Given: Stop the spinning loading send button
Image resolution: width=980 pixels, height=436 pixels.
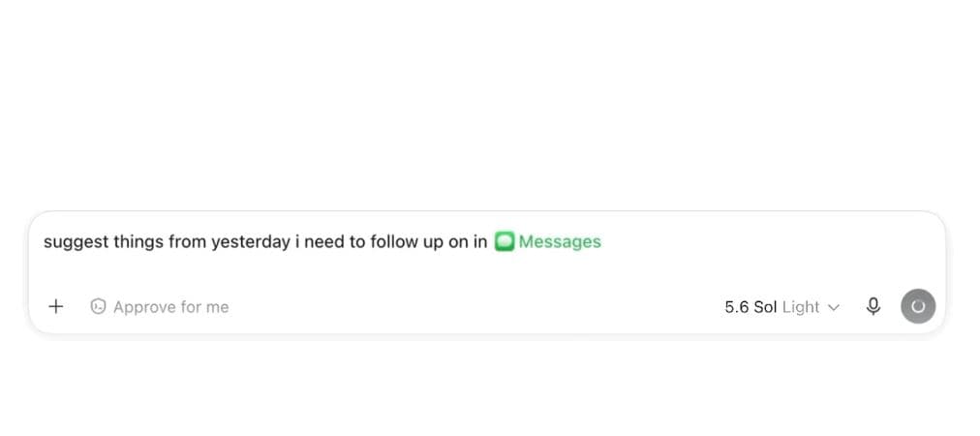Looking at the screenshot, I should click(917, 306).
